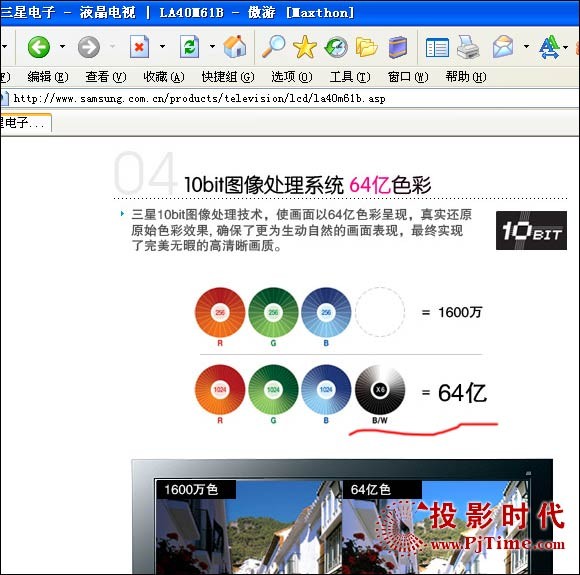Open the 编辑(E) menu
Image resolution: width=580 pixels, height=575 pixels.
tap(48, 77)
